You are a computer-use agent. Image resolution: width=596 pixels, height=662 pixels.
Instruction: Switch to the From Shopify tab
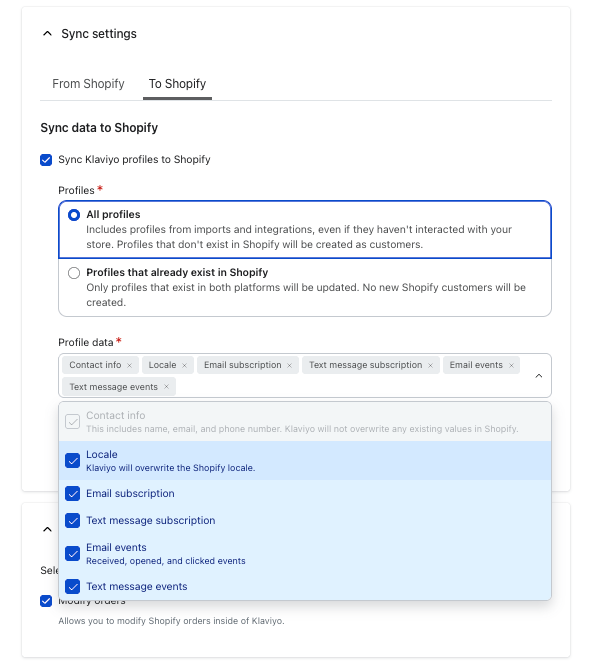[x=88, y=84]
